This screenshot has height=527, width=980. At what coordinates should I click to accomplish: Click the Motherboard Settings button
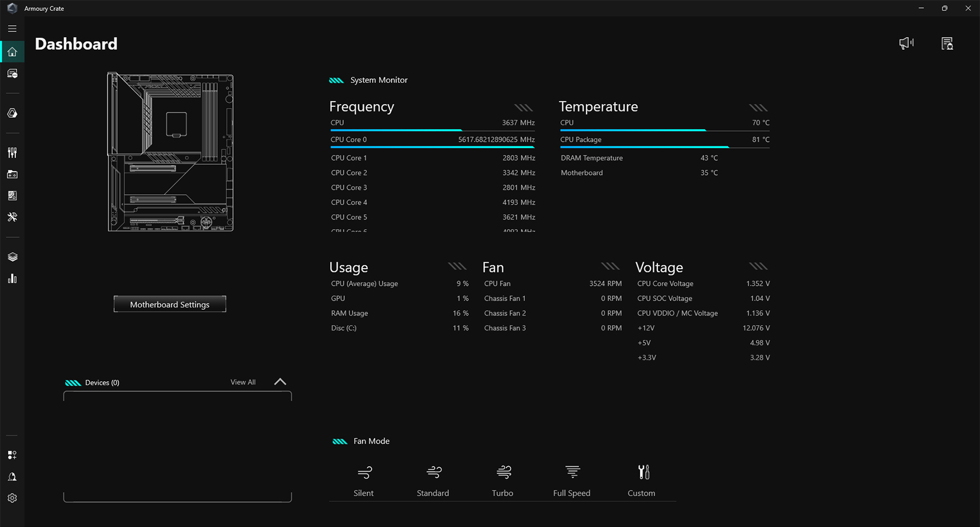[170, 304]
